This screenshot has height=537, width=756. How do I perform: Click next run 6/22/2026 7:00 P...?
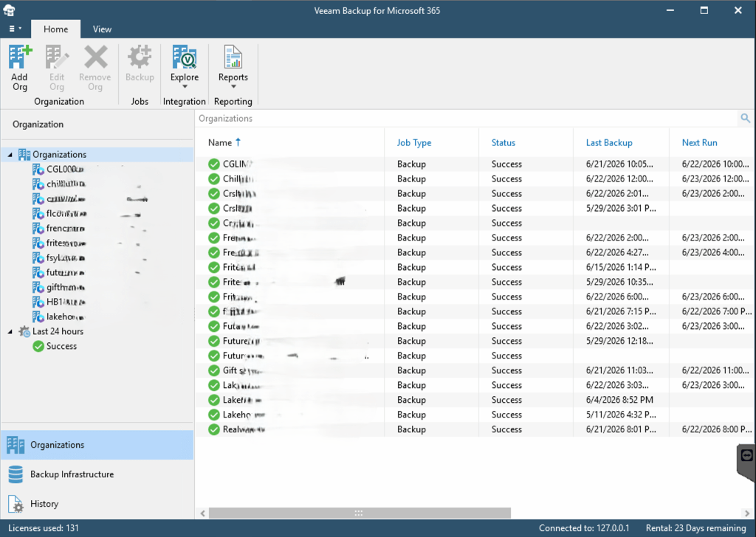716,311
